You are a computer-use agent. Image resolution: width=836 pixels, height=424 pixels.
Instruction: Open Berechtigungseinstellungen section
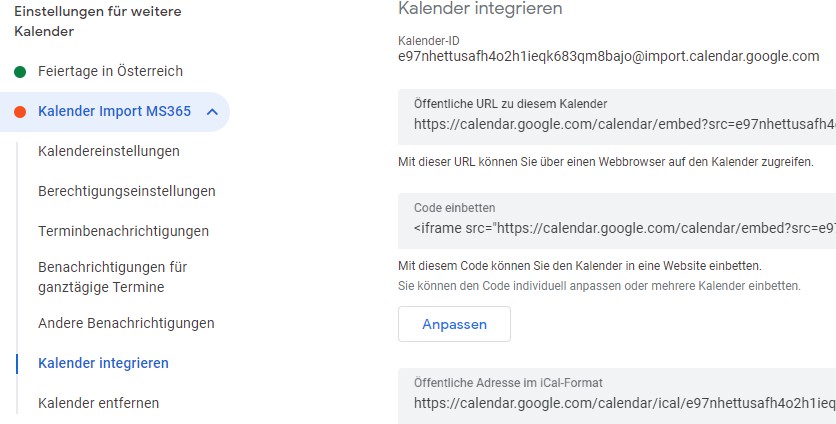tap(126, 191)
